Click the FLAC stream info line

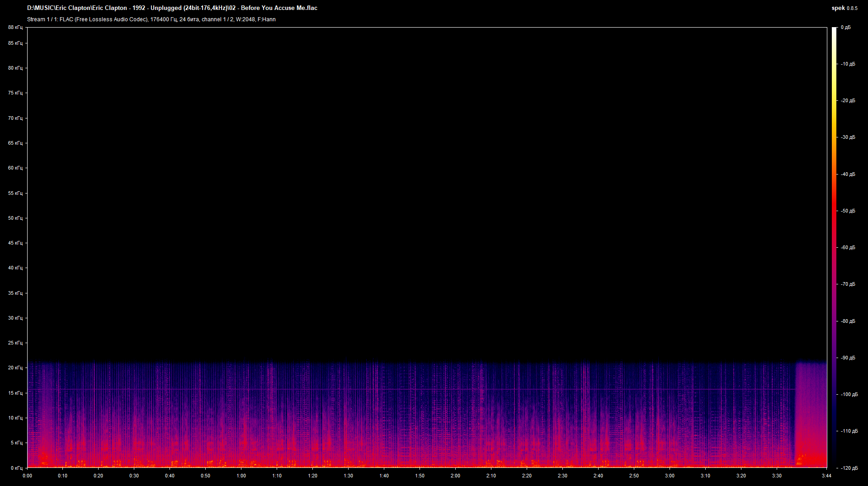pyautogui.click(x=151, y=19)
